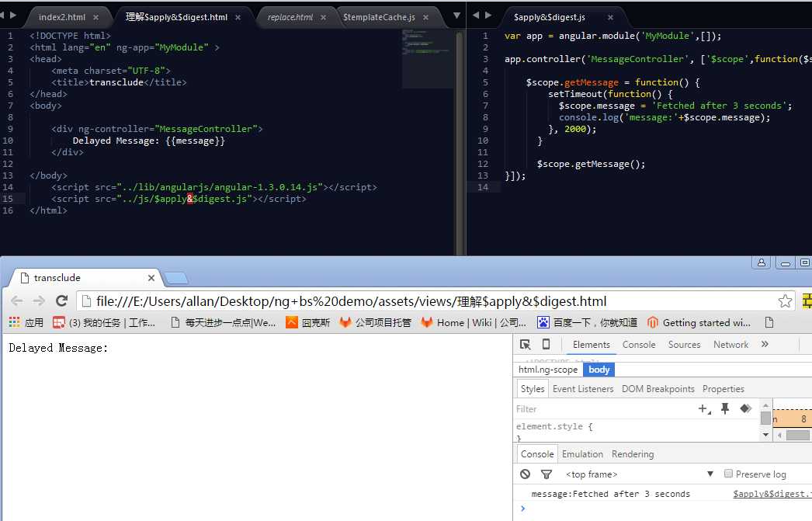
Task: Close the replace.html tab
Action: 323,17
